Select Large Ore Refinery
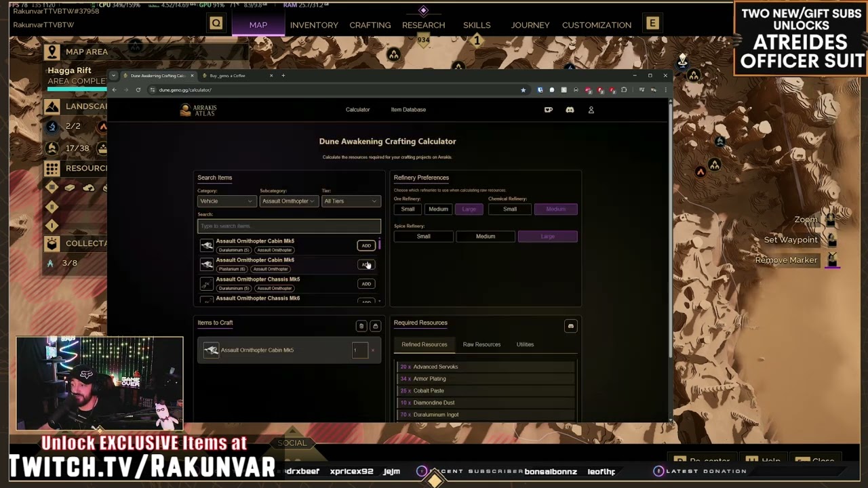The width and height of the screenshot is (868, 488). [x=469, y=209]
